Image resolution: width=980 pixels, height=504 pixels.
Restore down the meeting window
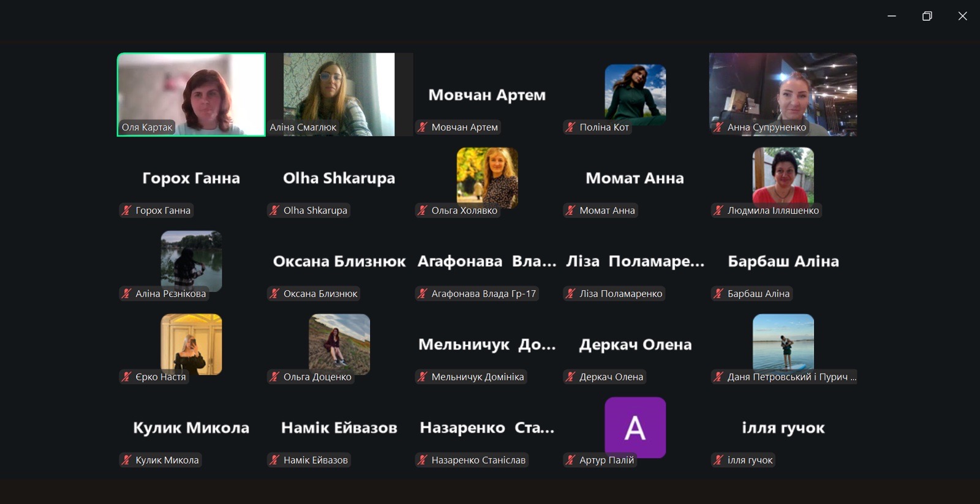coord(927,17)
